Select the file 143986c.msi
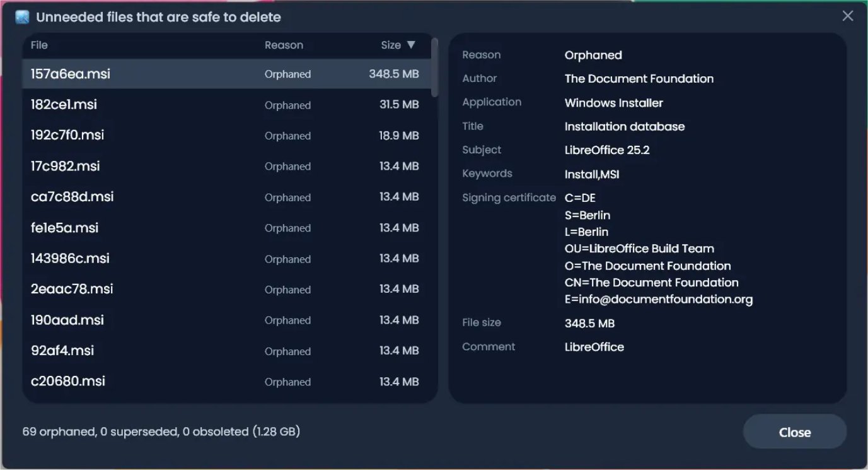Screen dimensions: 868x470 pos(227,259)
